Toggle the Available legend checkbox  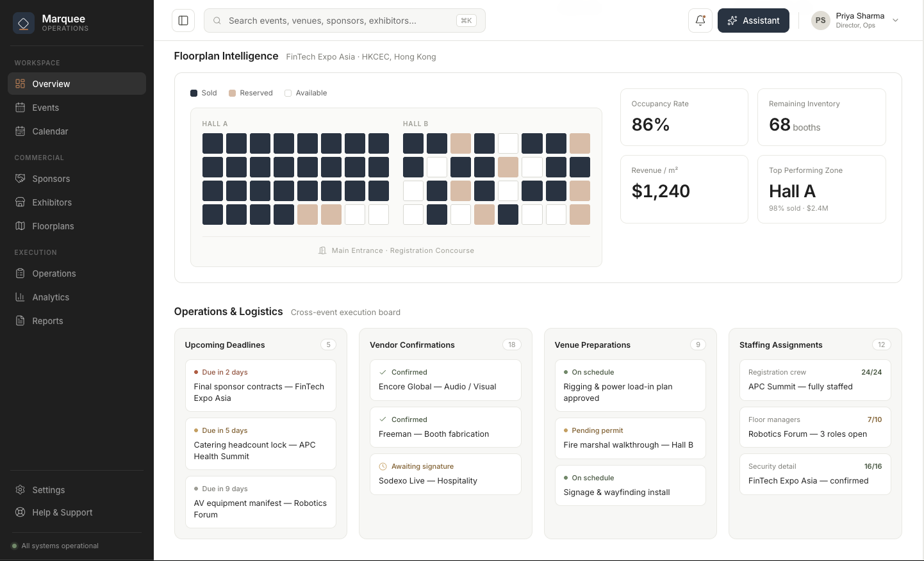[288, 93]
